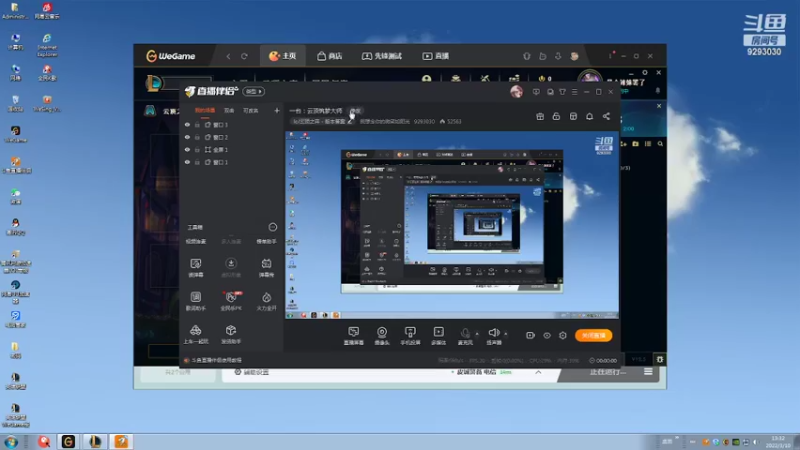The height and width of the screenshot is (450, 800).
Task: Open the League client settings gear bottom right
Action: pyautogui.click(x=660, y=360)
